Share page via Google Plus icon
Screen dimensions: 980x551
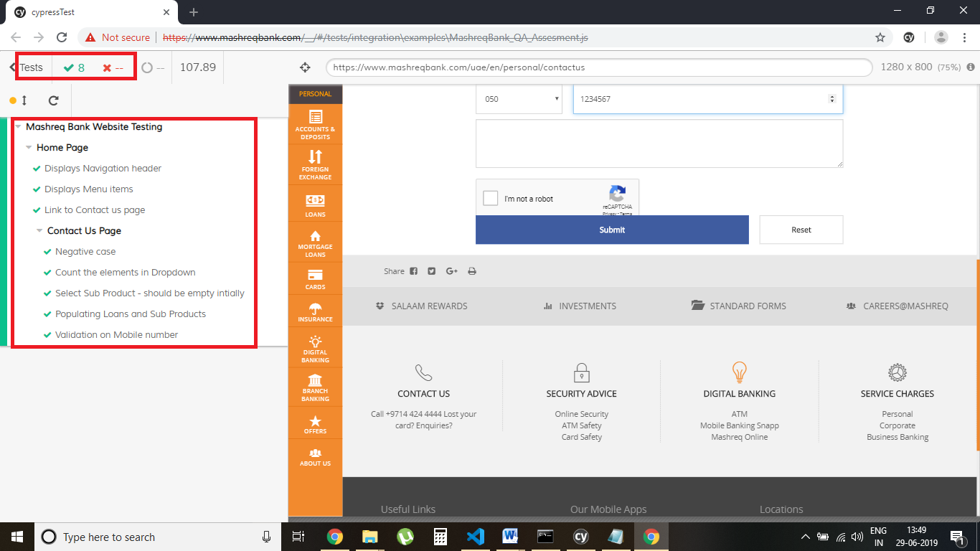click(x=452, y=271)
